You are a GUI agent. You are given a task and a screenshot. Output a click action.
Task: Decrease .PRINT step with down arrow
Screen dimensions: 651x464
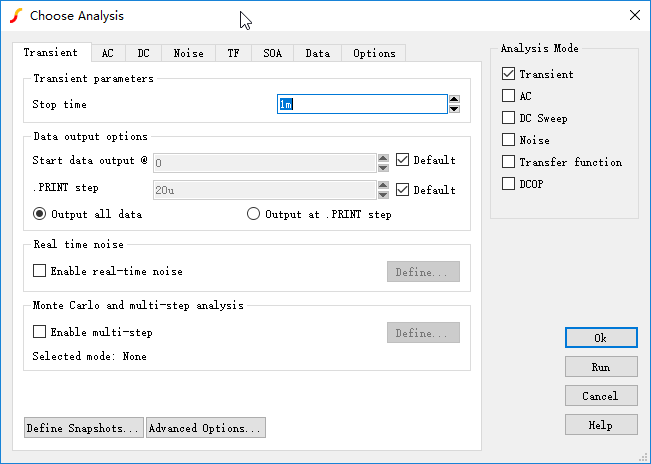(x=383, y=195)
